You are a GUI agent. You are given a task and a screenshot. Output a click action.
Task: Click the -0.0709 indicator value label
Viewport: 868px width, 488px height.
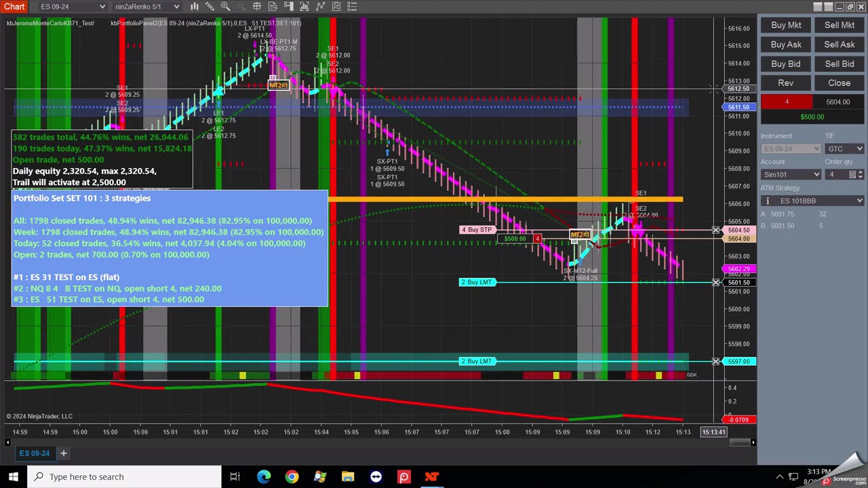pyautogui.click(x=738, y=420)
